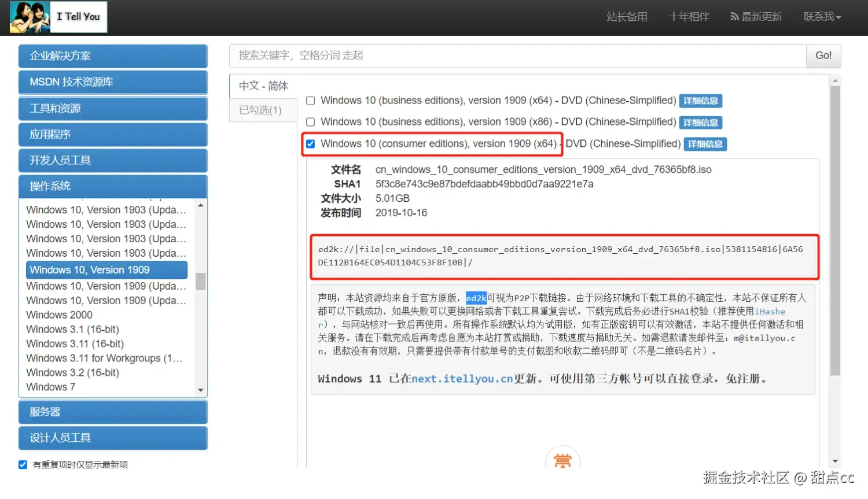The width and height of the screenshot is (868, 499).
Task: Select Windows 3.2 (16-bit) in the list
Action: coord(72,373)
